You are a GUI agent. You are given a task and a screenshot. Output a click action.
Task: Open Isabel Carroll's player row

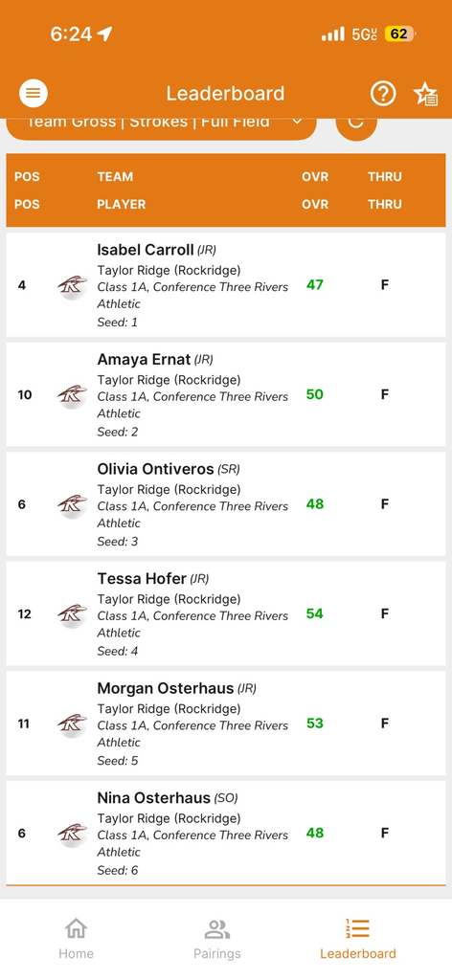(x=226, y=285)
